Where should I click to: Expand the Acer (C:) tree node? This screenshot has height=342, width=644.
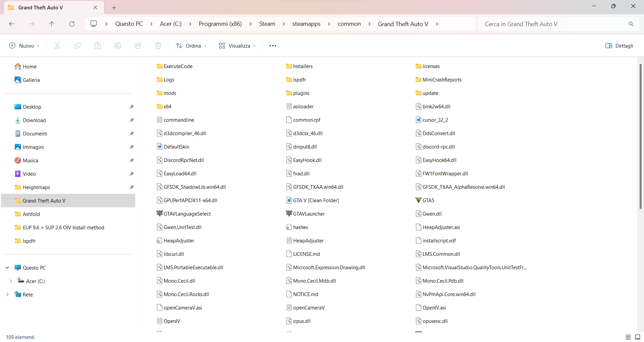click(11, 281)
